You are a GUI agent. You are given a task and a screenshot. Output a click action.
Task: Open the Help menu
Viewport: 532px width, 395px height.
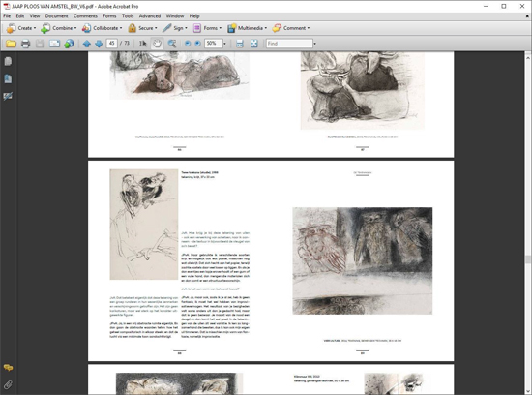pos(194,15)
